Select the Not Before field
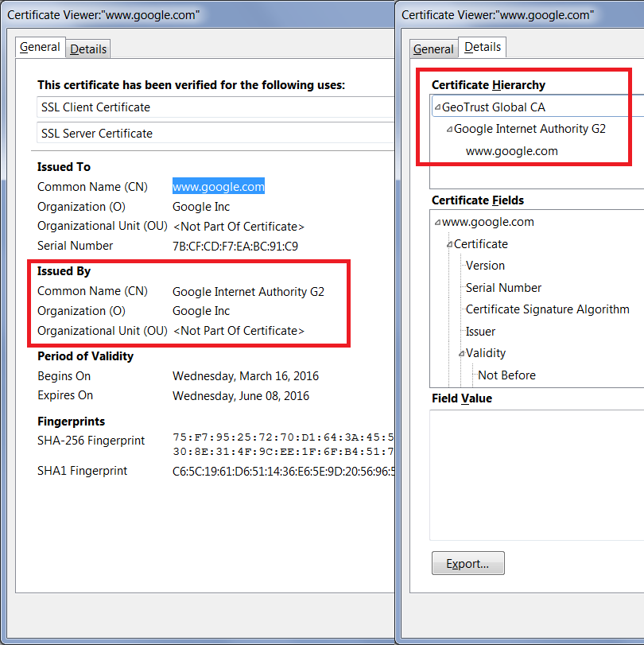 [506, 375]
